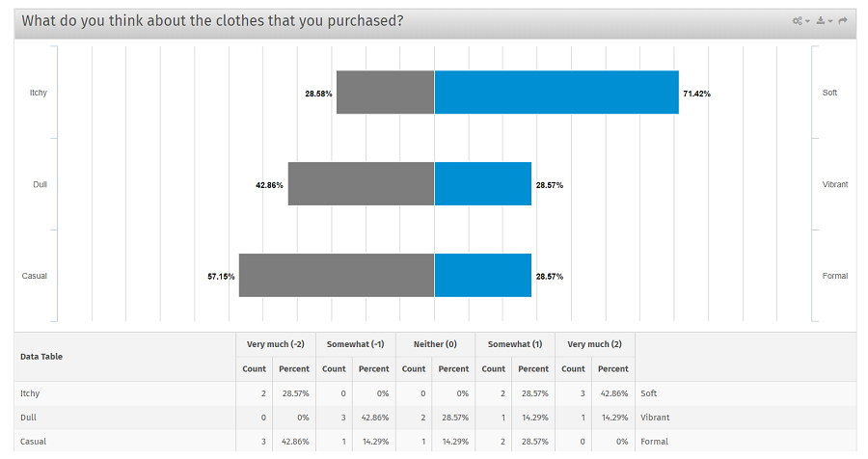The width and height of the screenshot is (868, 459).
Task: Click the share arrow icon
Action: click(x=843, y=20)
